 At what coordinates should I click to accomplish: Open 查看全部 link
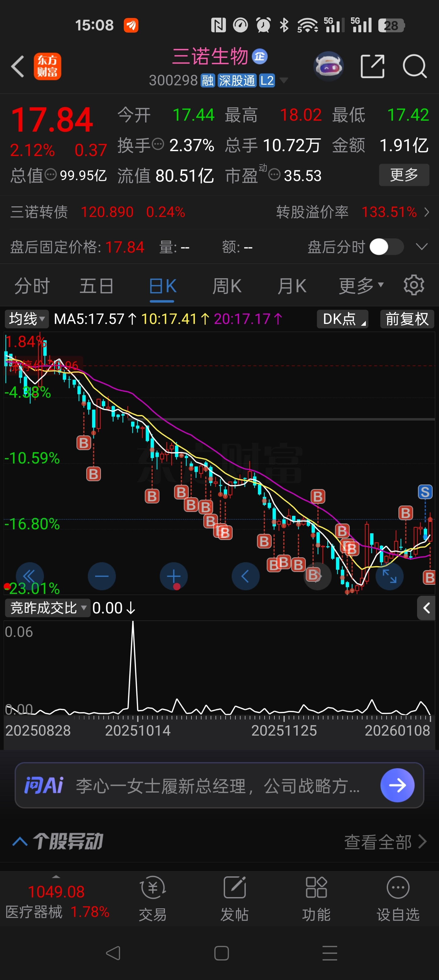pos(385,842)
